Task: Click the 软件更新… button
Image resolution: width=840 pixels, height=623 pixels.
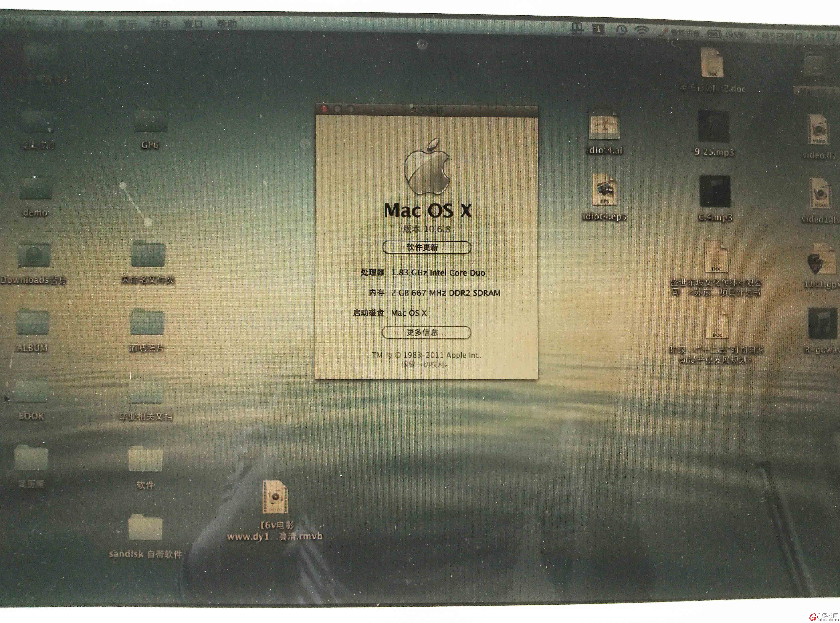Action: pos(427,247)
